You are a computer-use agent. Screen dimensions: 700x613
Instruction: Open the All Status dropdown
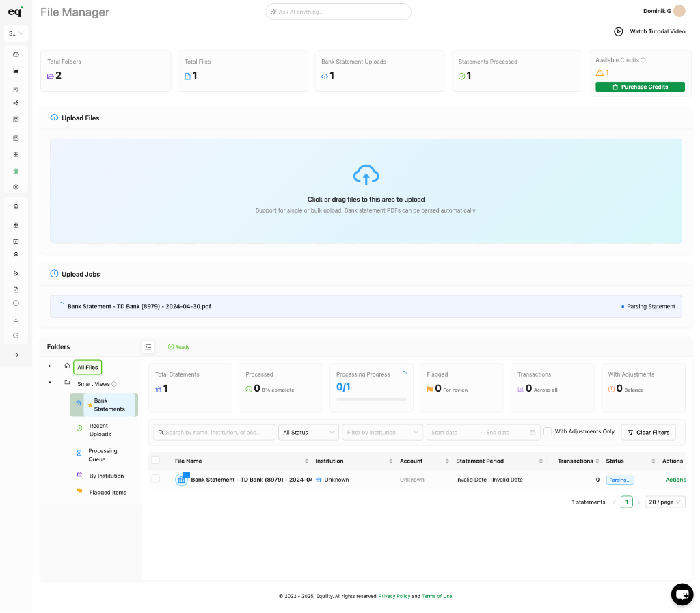(308, 432)
